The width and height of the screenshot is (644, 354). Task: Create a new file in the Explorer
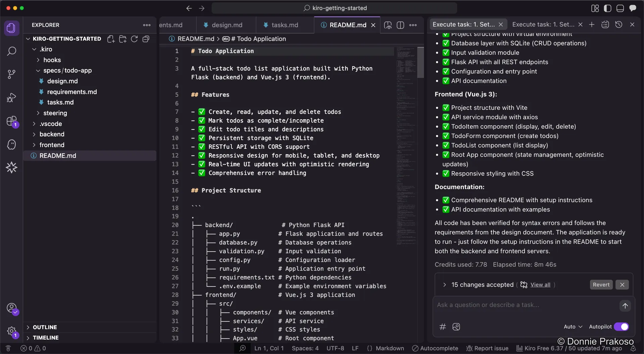[111, 39]
